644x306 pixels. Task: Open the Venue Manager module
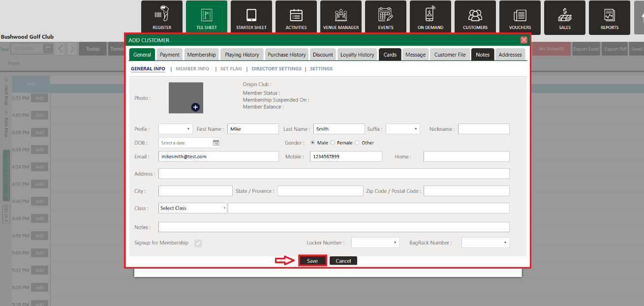341,17
